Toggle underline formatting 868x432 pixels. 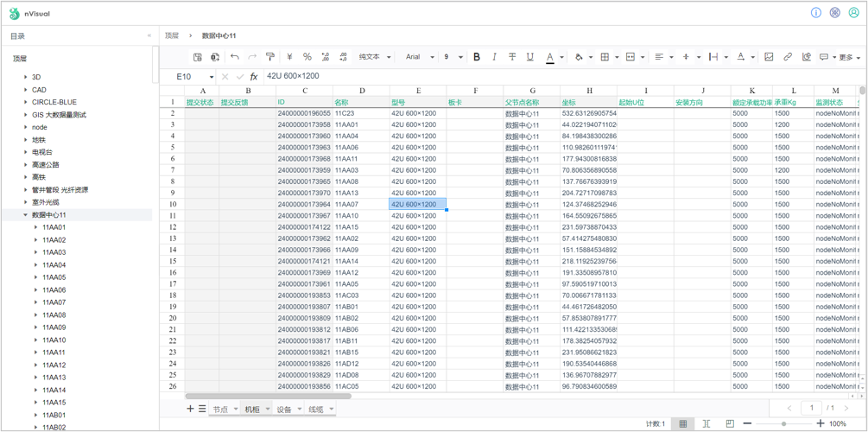[529, 56]
